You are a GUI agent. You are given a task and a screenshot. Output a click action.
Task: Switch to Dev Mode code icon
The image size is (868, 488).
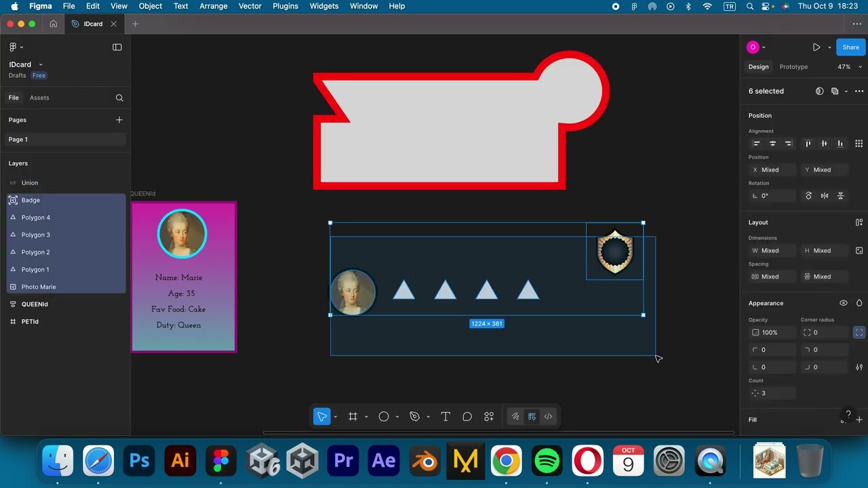click(x=548, y=416)
